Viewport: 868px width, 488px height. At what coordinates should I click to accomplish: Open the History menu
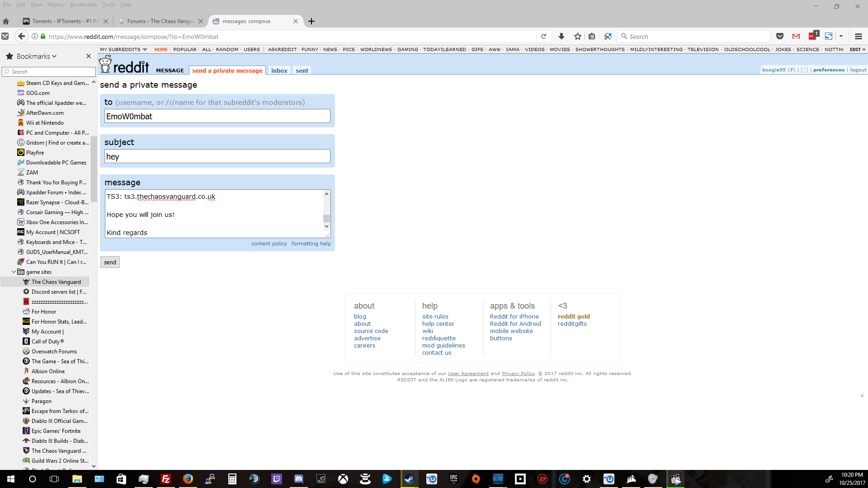click(x=56, y=5)
